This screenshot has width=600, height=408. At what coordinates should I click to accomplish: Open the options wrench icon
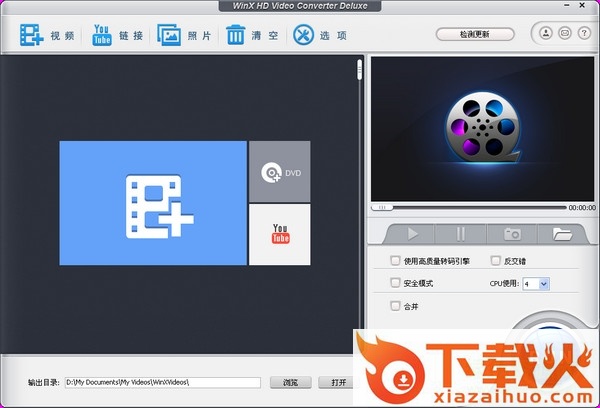tap(303, 35)
